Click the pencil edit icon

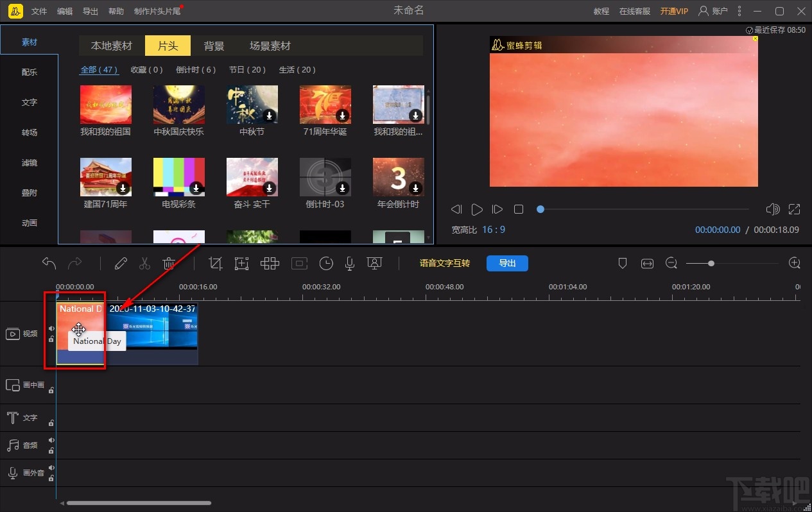121,263
